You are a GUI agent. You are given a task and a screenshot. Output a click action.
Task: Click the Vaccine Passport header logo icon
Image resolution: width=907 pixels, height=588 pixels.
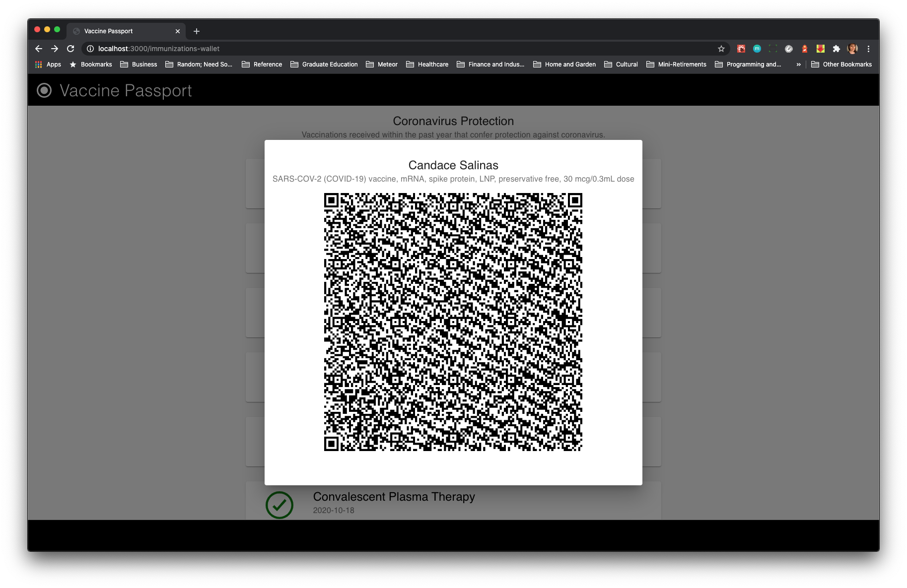[x=44, y=90]
